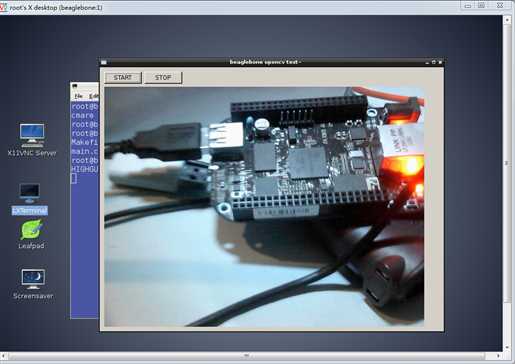Click the 'main.c' line in terminal
This screenshot has height=364, width=515.
click(x=85, y=151)
